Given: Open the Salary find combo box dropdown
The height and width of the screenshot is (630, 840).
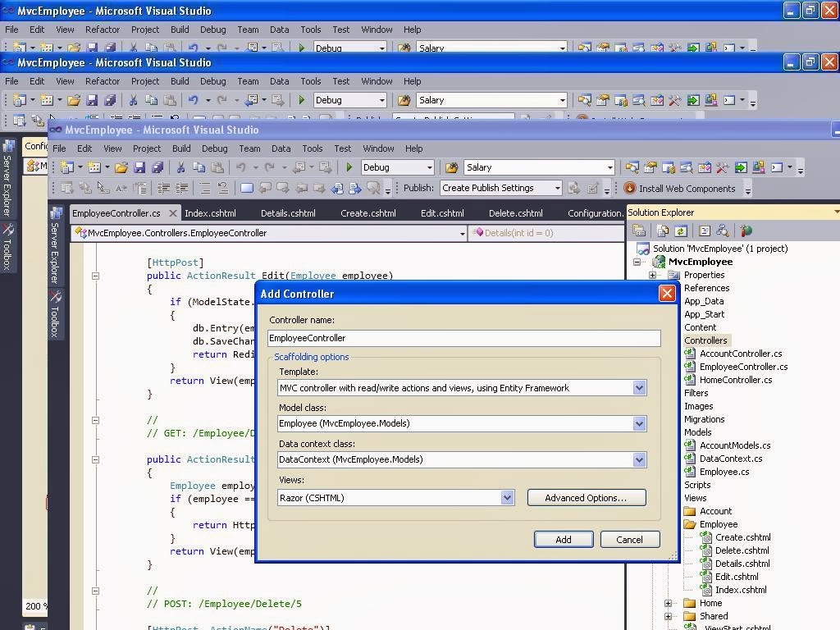Looking at the screenshot, I should point(609,167).
